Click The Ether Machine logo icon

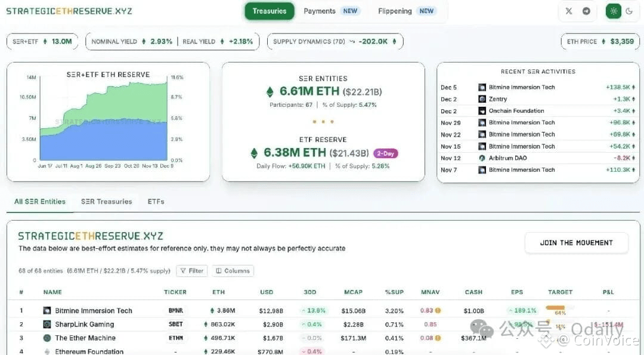tap(47, 338)
